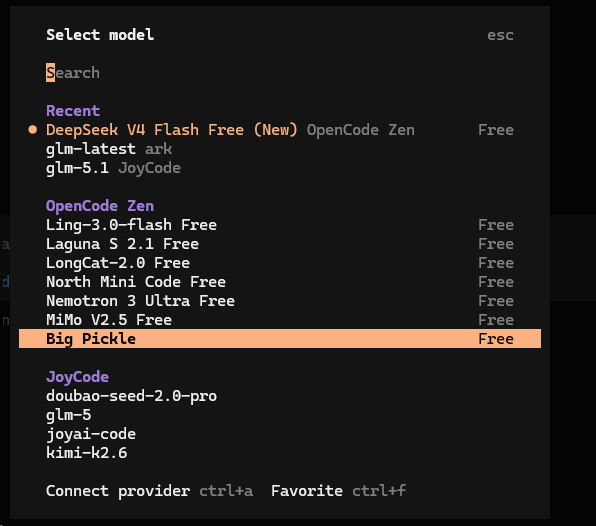Pick the joyai-code model
Viewport: 596px width, 526px height.
pyautogui.click(x=280, y=434)
